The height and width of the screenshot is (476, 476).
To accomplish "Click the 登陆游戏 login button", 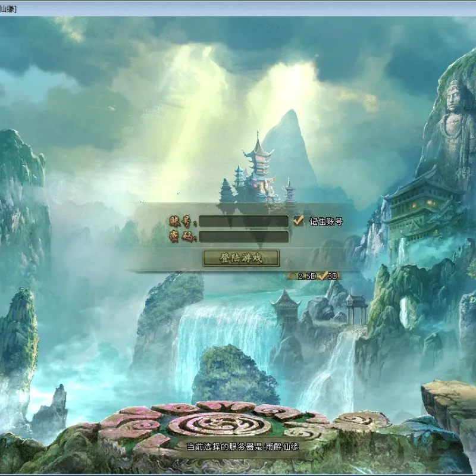I will click(241, 258).
